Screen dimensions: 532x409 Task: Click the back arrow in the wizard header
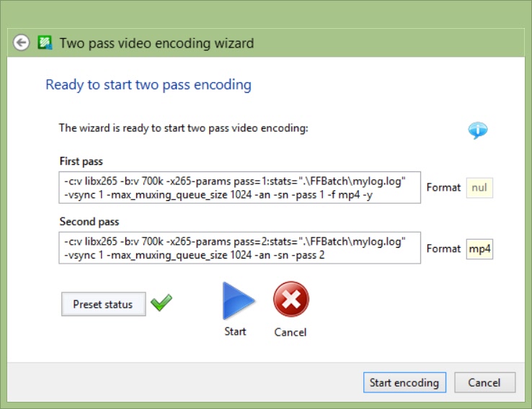click(x=22, y=43)
